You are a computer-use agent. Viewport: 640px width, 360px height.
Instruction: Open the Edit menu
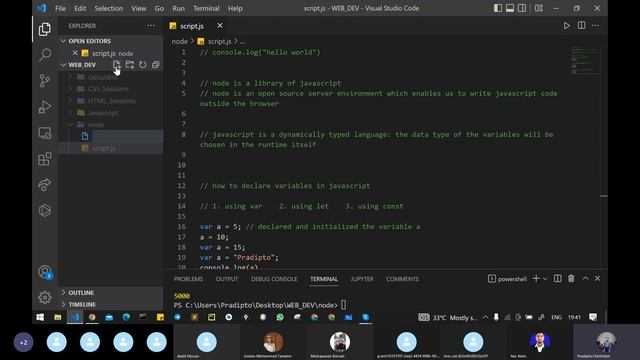point(80,8)
